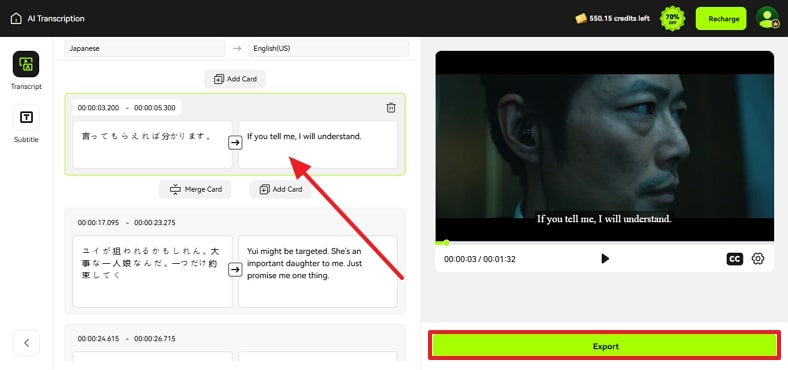
Task: Click the video preview frame
Action: [605, 146]
